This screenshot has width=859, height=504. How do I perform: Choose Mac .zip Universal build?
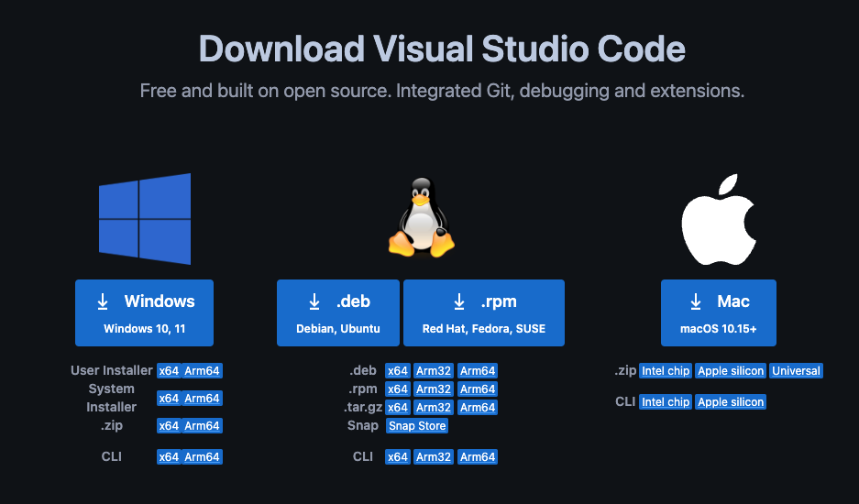coord(796,371)
